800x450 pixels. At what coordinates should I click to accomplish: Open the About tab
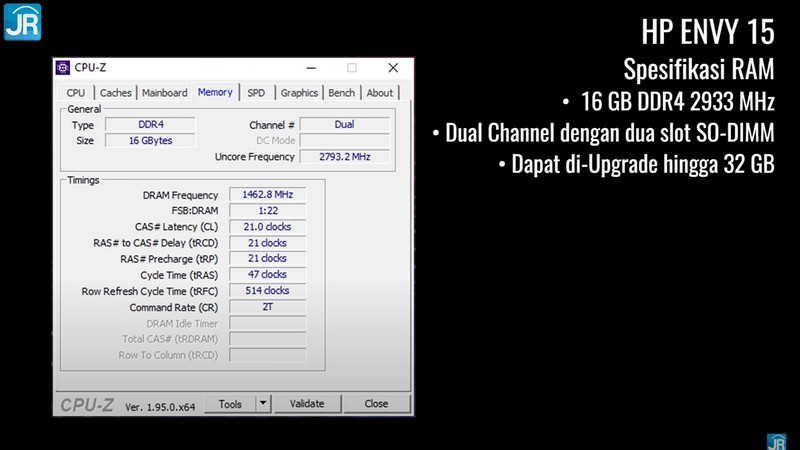point(380,93)
